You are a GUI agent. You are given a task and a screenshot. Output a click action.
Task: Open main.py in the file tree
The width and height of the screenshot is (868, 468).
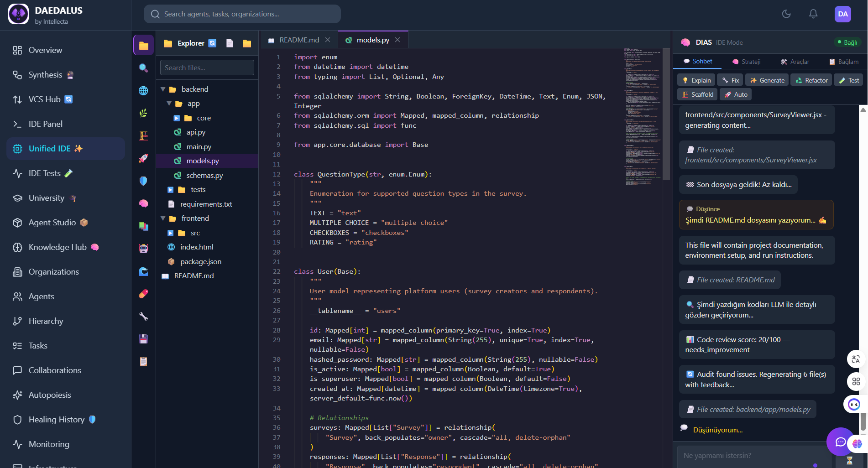click(x=207, y=147)
